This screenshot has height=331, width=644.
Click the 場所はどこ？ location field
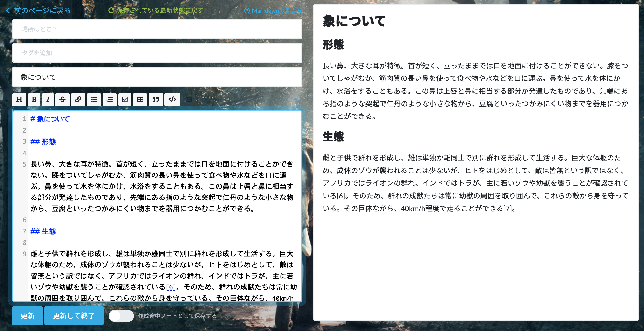pos(157,29)
